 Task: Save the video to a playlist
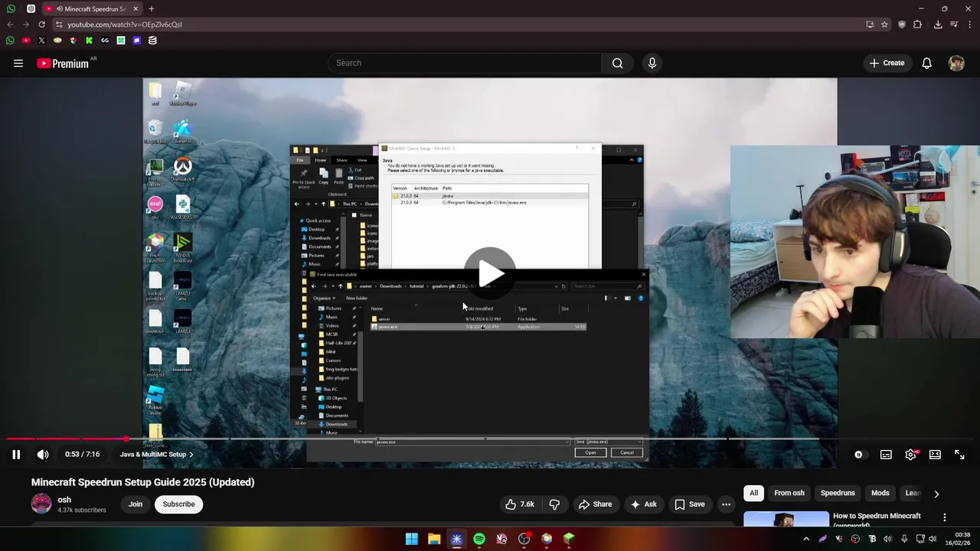[689, 504]
